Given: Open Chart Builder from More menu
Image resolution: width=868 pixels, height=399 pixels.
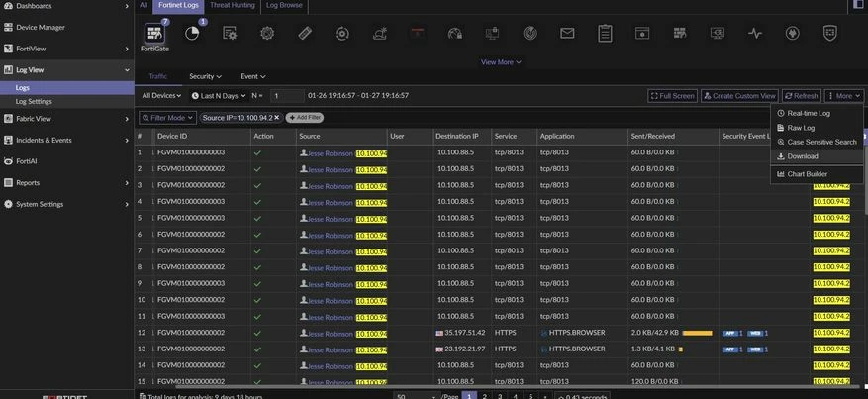Looking at the screenshot, I should tap(817, 174).
